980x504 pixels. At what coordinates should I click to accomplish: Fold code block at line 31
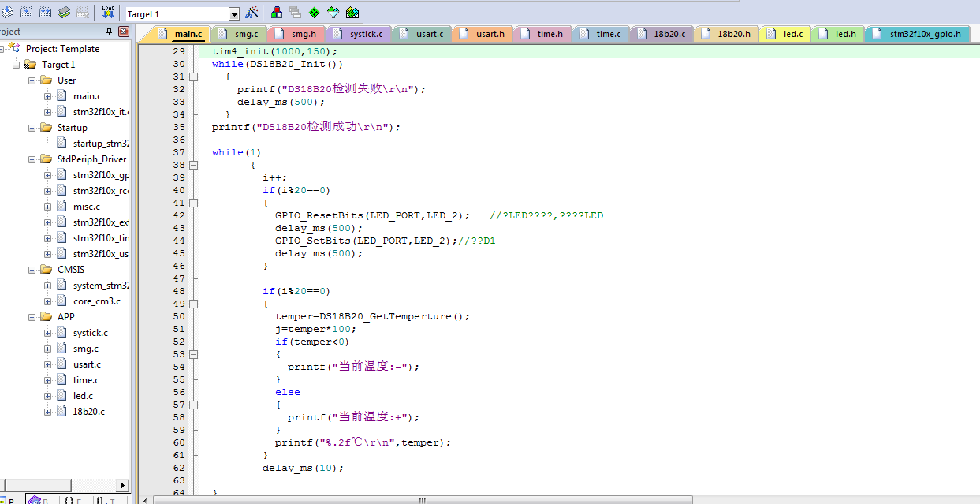(193, 77)
